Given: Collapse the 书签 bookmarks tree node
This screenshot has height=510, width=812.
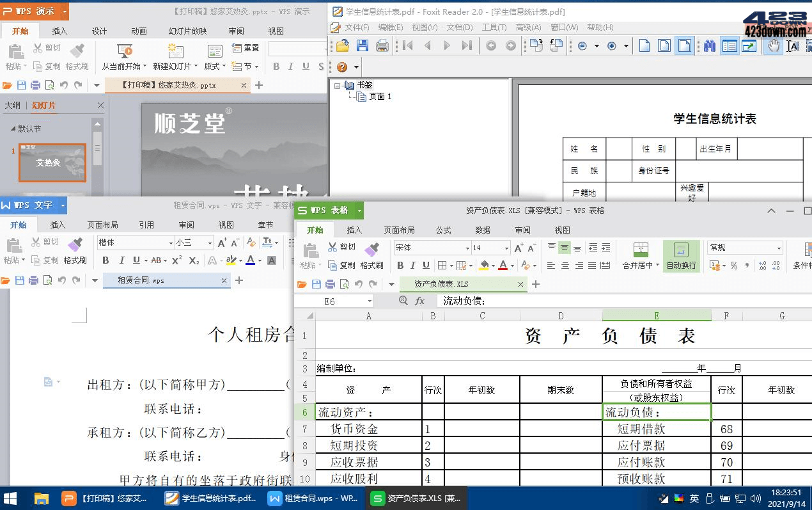Looking at the screenshot, I should [x=338, y=85].
